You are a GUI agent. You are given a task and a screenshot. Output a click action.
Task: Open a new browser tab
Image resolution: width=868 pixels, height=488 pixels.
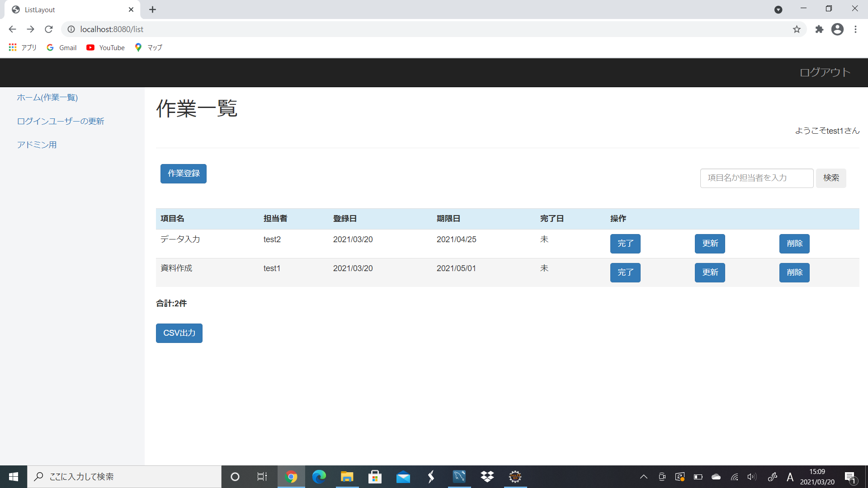(x=153, y=9)
